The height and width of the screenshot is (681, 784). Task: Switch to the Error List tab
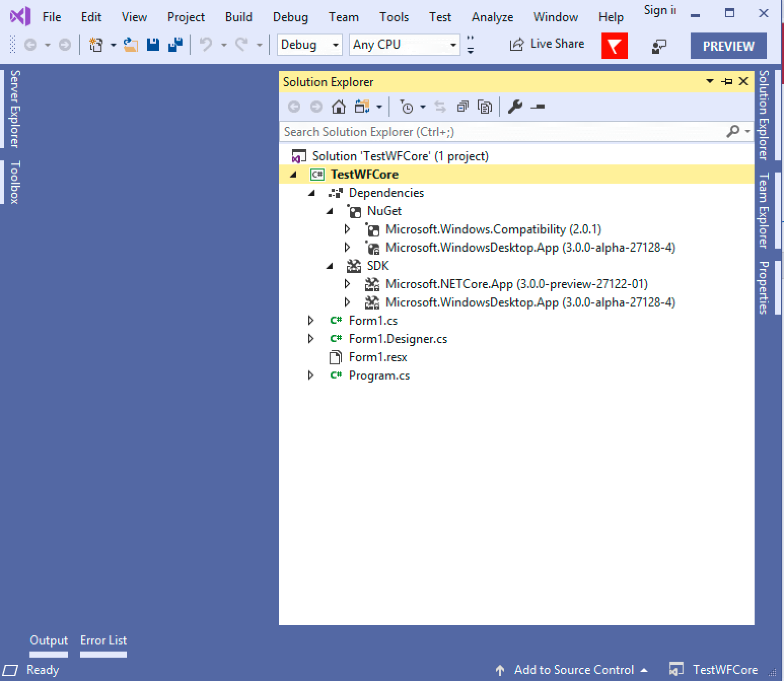[x=103, y=640]
